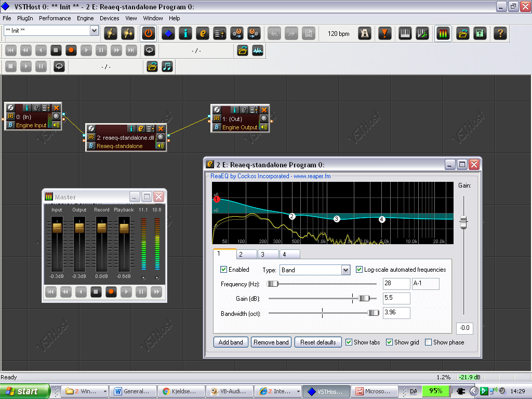Open the band Type dropdown

[x=345, y=270]
